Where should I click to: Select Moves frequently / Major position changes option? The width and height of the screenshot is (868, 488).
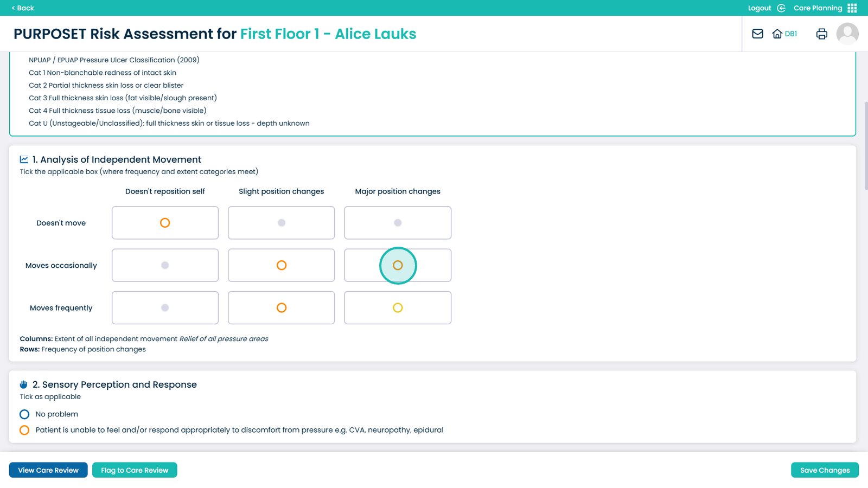[x=398, y=308]
